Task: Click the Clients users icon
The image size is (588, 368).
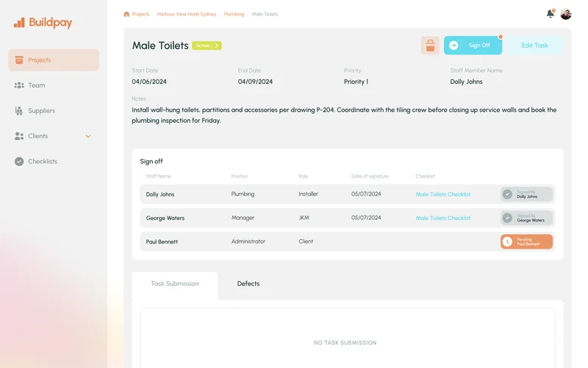Action: 19,136
